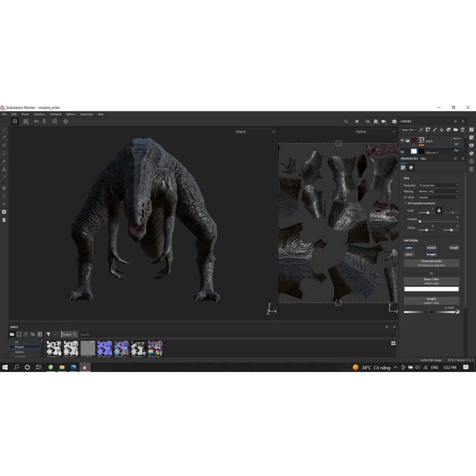Screen dimensions: 476x476
Task: Open File Explorer from taskbar
Action: pos(62,367)
